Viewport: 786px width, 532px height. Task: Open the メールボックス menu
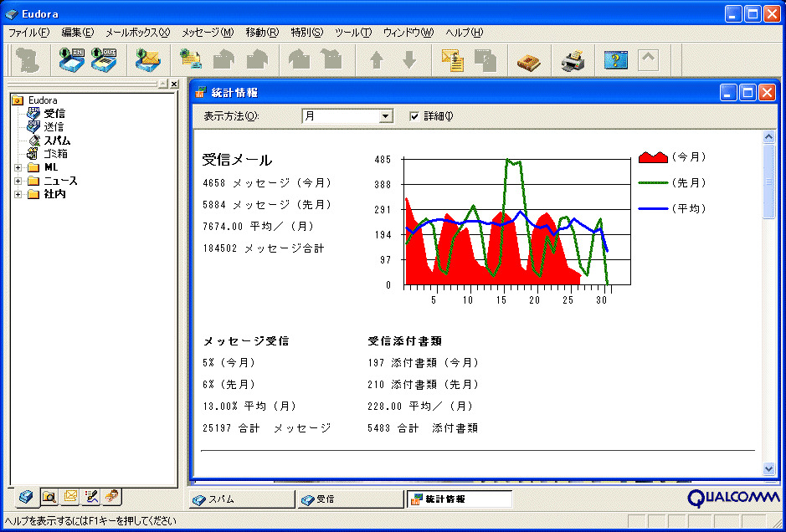137,33
